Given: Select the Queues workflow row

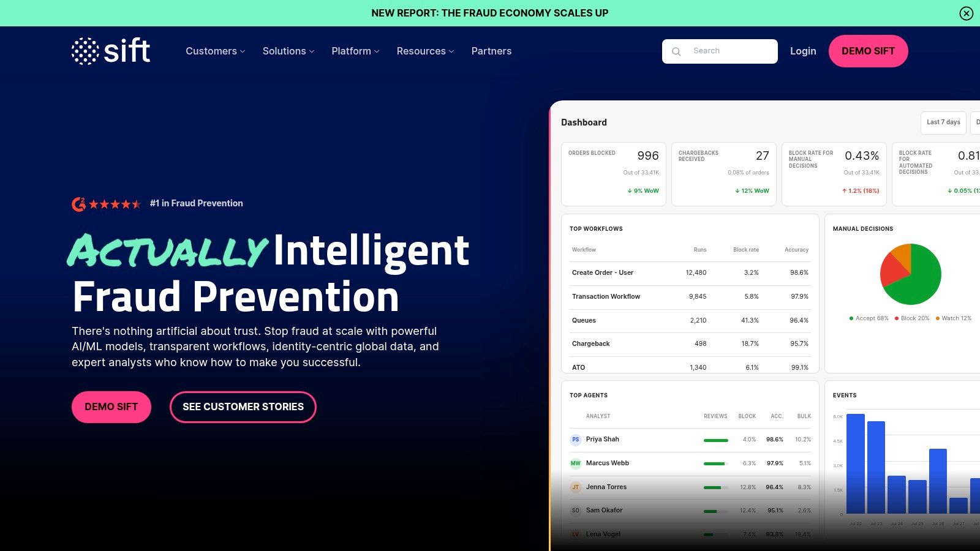Looking at the screenshot, I should pyautogui.click(x=690, y=321).
